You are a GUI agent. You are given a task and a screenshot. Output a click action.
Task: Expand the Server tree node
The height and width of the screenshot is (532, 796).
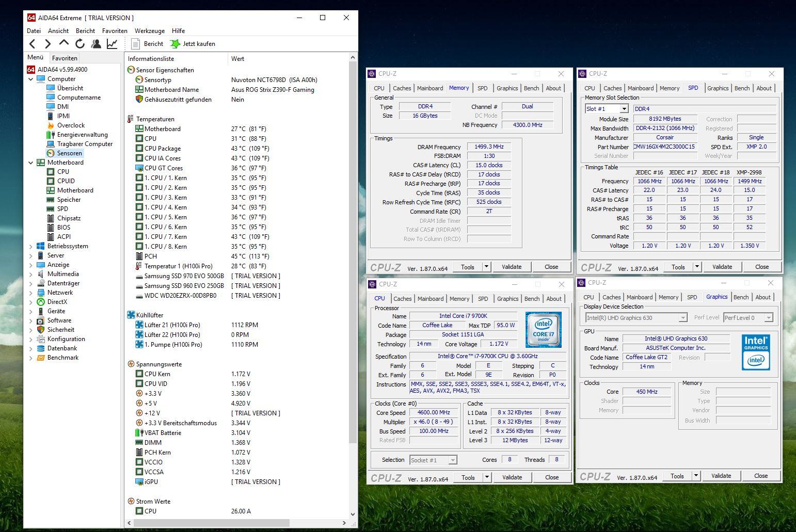31,255
